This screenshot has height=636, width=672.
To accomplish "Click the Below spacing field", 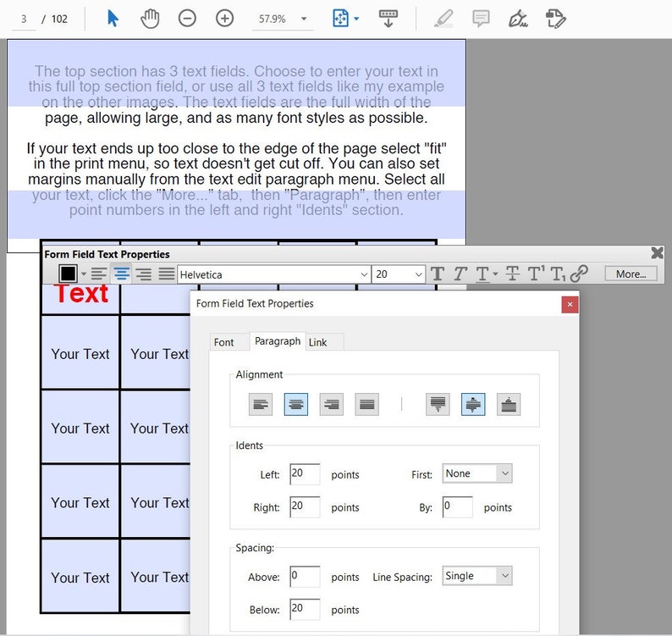I will 305,609.
